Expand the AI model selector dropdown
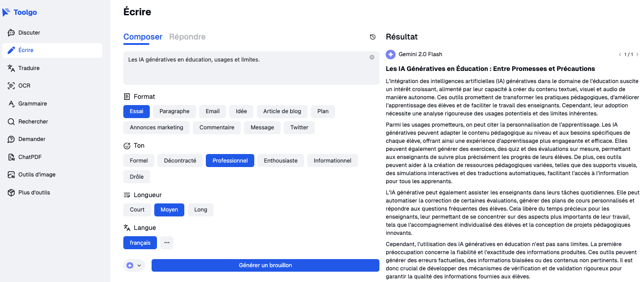 [x=134, y=265]
